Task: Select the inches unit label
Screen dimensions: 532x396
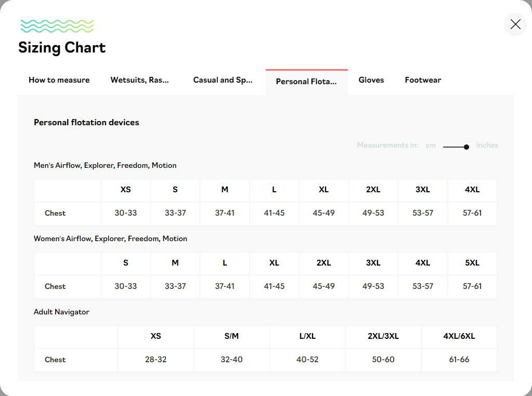Action: pyautogui.click(x=487, y=146)
